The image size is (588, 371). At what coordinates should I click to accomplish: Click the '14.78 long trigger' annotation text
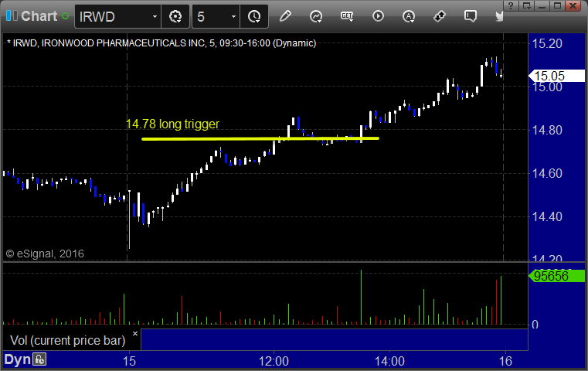(x=172, y=124)
